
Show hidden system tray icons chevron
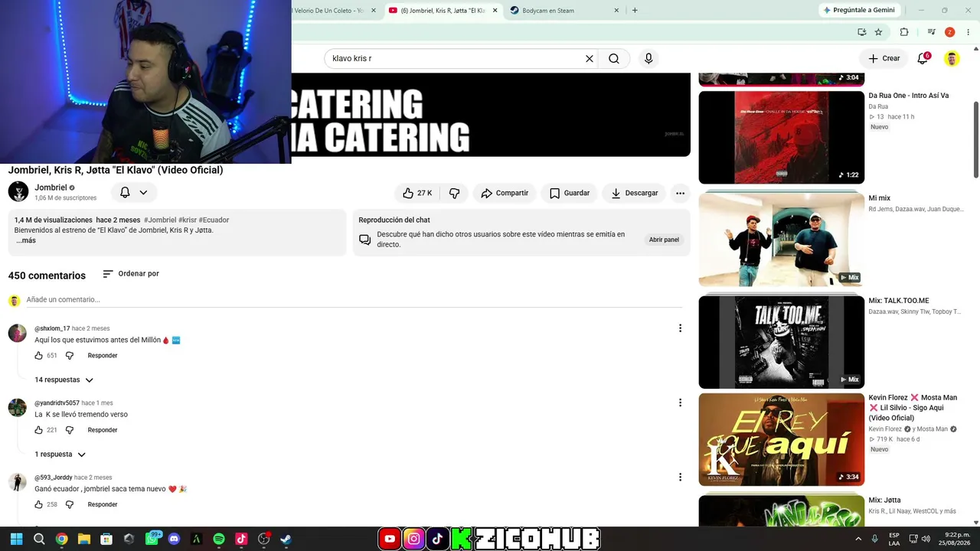click(x=858, y=539)
